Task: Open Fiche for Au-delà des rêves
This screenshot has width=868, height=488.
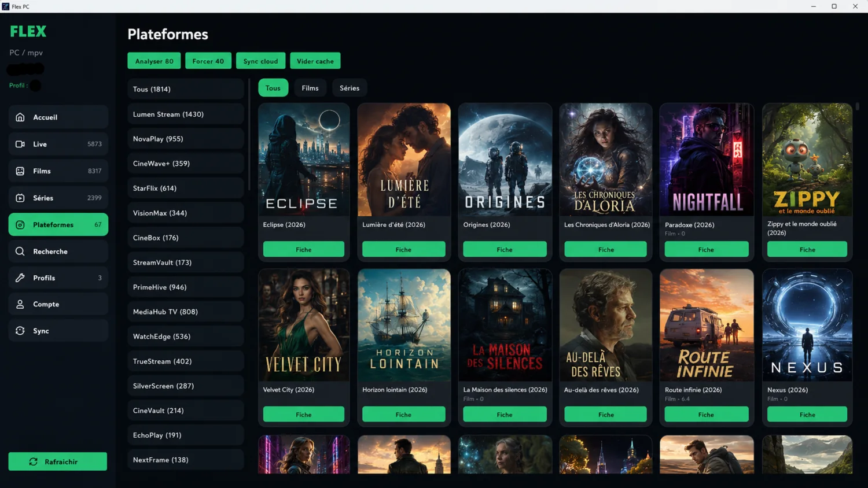Action: 606,415
